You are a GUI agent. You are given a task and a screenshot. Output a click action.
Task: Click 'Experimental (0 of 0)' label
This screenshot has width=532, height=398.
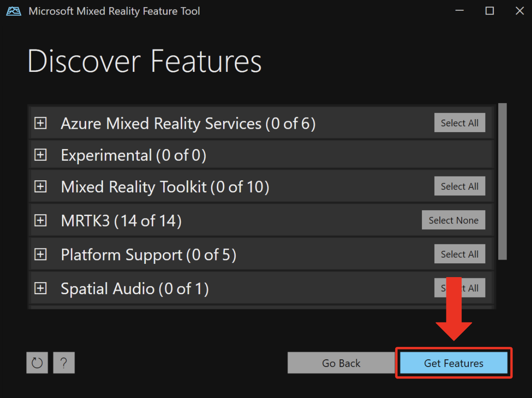(133, 155)
